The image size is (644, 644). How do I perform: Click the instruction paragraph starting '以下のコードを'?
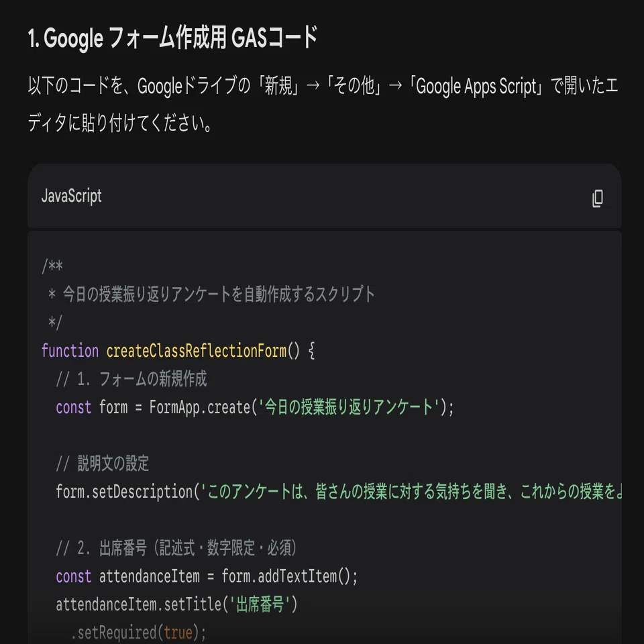pyautogui.click(x=323, y=105)
